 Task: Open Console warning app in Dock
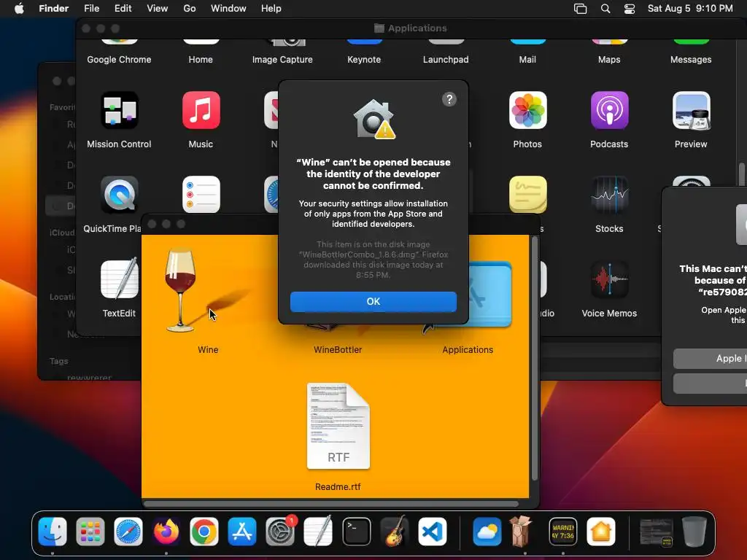pyautogui.click(x=562, y=532)
